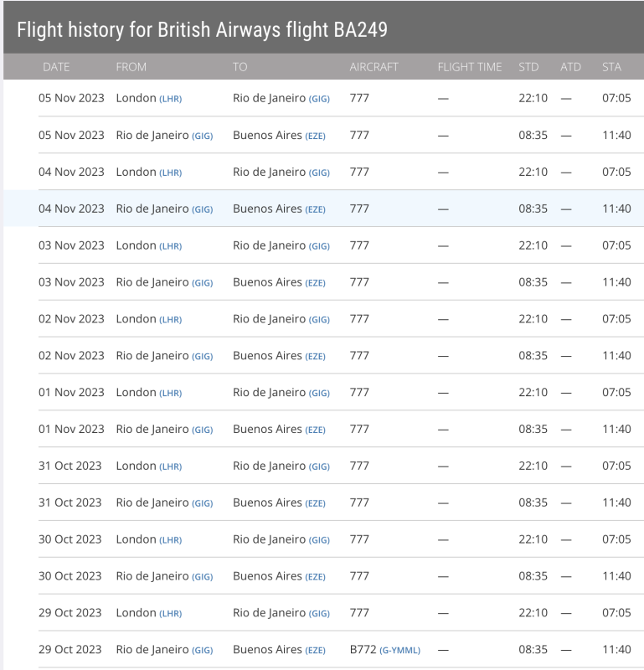Open GIG destination link in first row
This screenshot has width=644, height=670.
[x=319, y=99]
